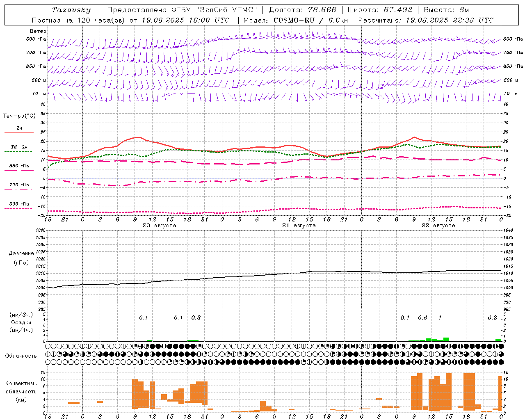The height and width of the screenshot is (420, 525).
Task: Select the Давление pressure panel label
Action: [21, 253]
